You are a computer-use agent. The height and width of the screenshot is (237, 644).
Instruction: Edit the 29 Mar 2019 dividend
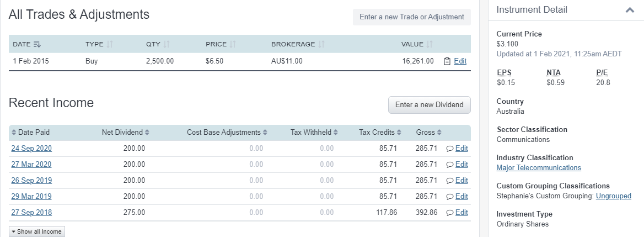pos(461,197)
